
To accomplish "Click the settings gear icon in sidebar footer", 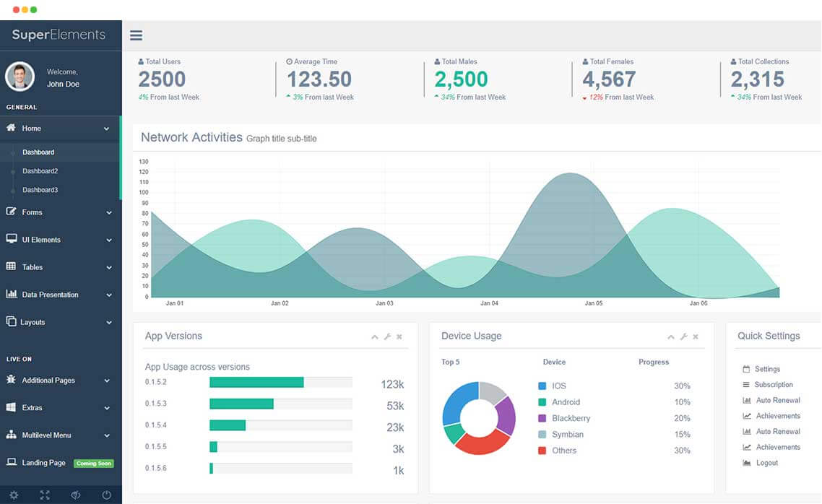I will point(14,495).
